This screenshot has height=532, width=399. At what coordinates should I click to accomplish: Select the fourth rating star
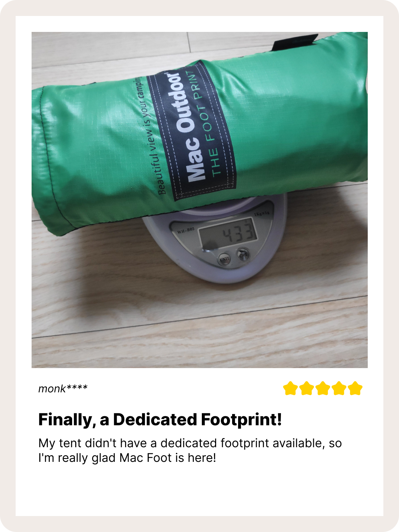pos(339,388)
